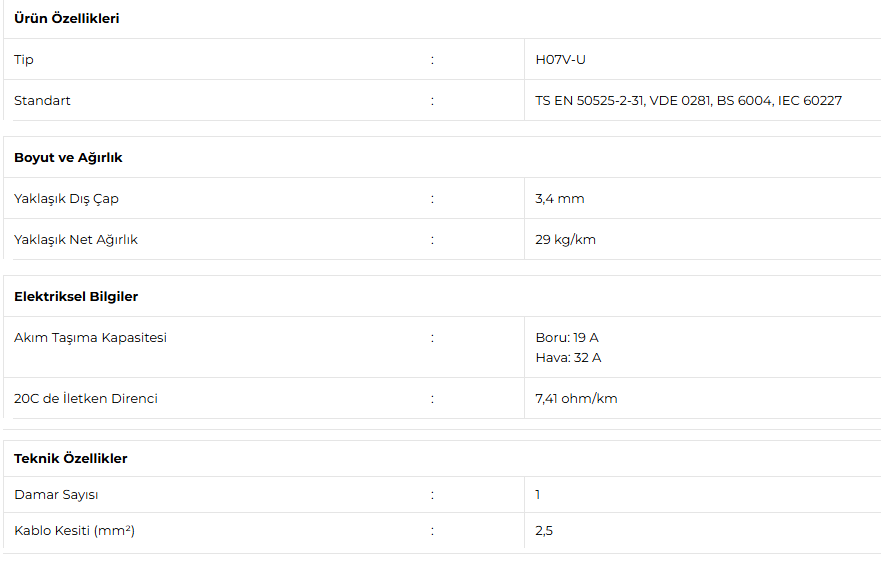
Task: Select the 2,5 cable cross-section value
Action: click(x=544, y=531)
